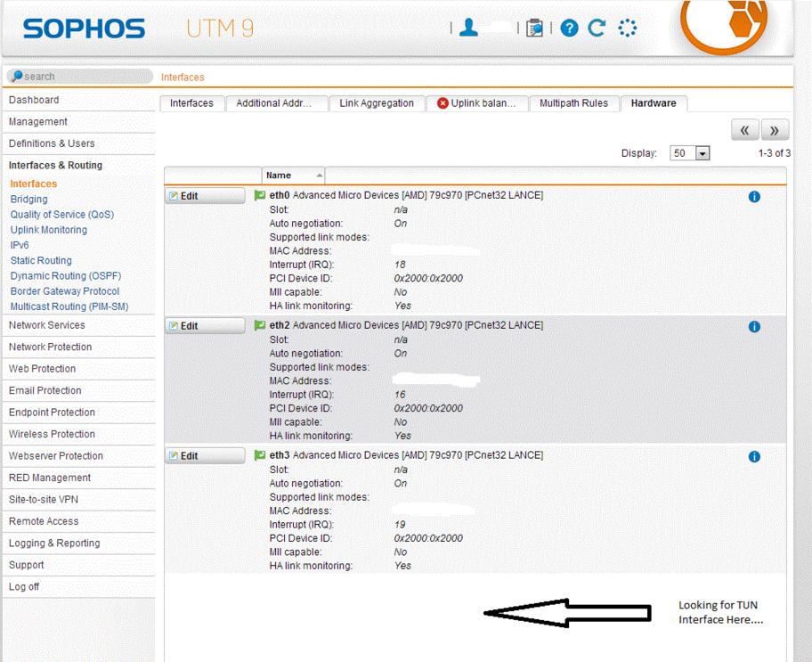This screenshot has height=662, width=812.
Task: Expand the Network Services menu
Action: 78,325
